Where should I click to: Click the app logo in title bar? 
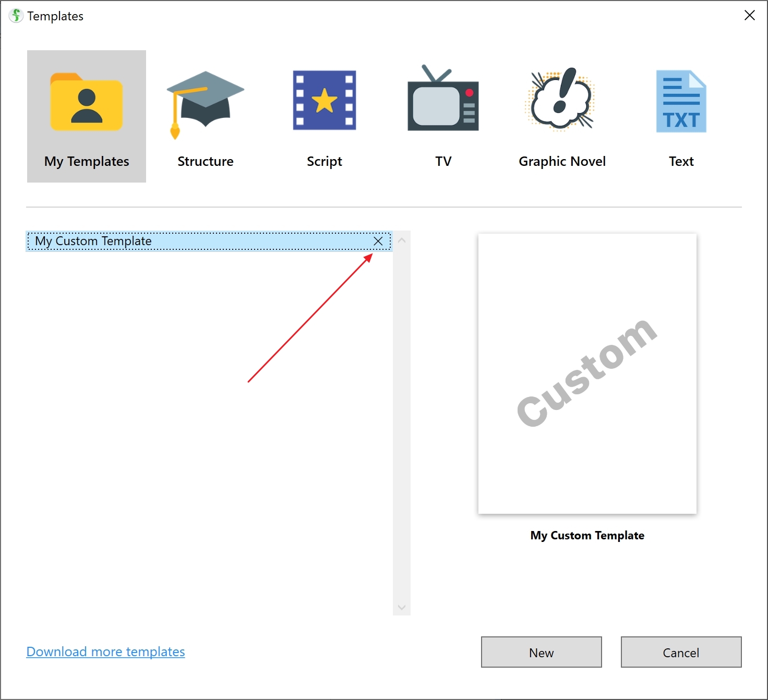[x=16, y=16]
